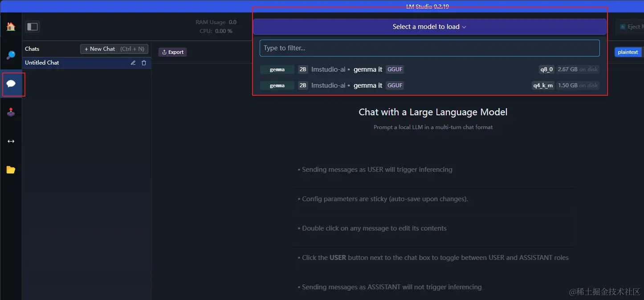Open the Local Server arrows icon
644x300 pixels.
pos(11,141)
